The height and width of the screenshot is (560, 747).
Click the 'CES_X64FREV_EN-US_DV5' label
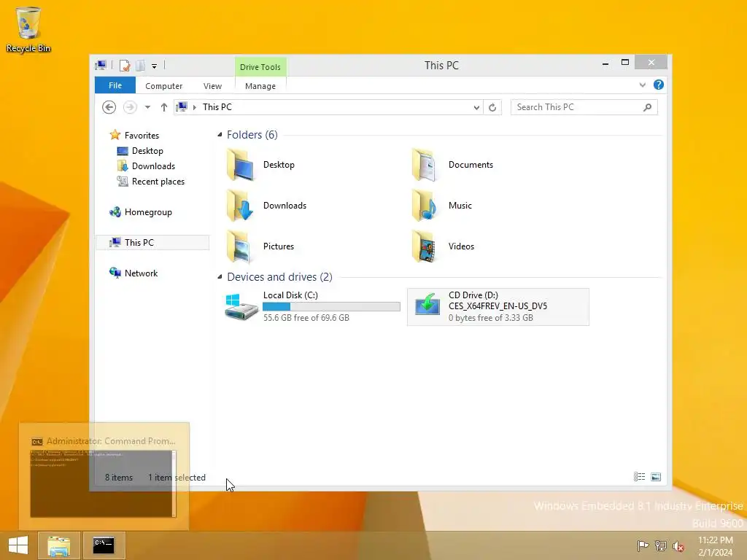point(498,306)
